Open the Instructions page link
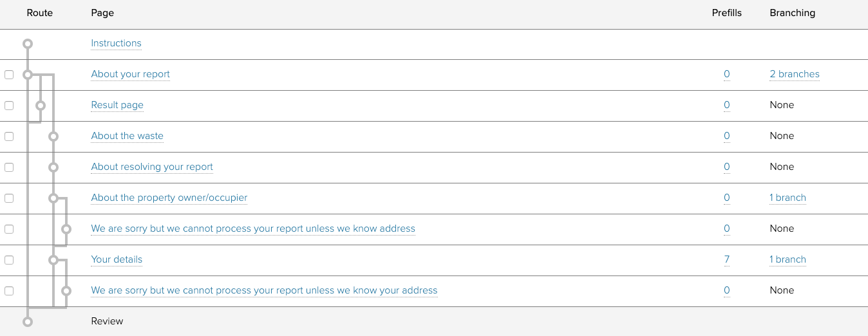The image size is (868, 336). pos(116,43)
